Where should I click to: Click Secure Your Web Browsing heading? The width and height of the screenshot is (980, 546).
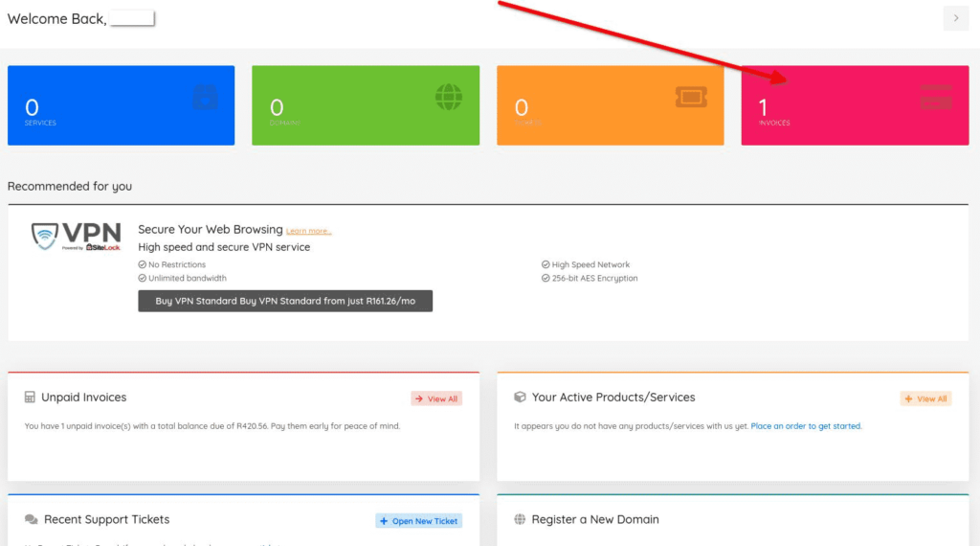click(x=210, y=230)
